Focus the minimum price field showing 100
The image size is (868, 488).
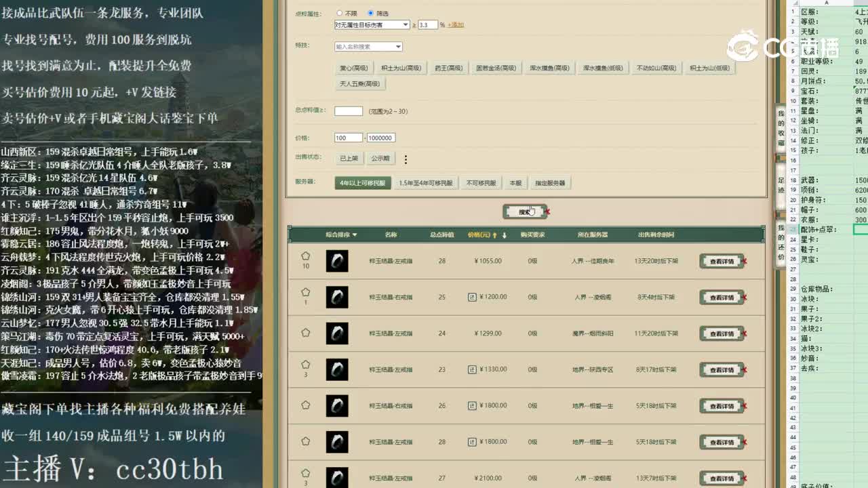point(349,138)
